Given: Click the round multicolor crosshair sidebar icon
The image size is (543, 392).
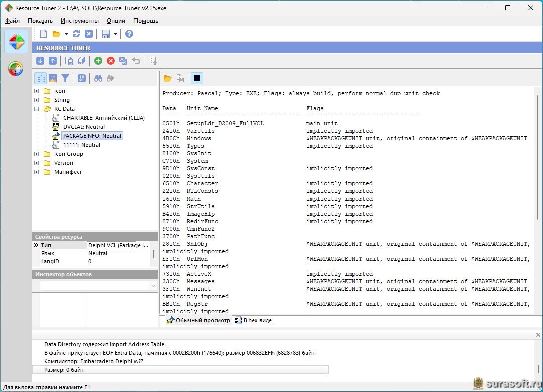Looking at the screenshot, I should point(16,69).
